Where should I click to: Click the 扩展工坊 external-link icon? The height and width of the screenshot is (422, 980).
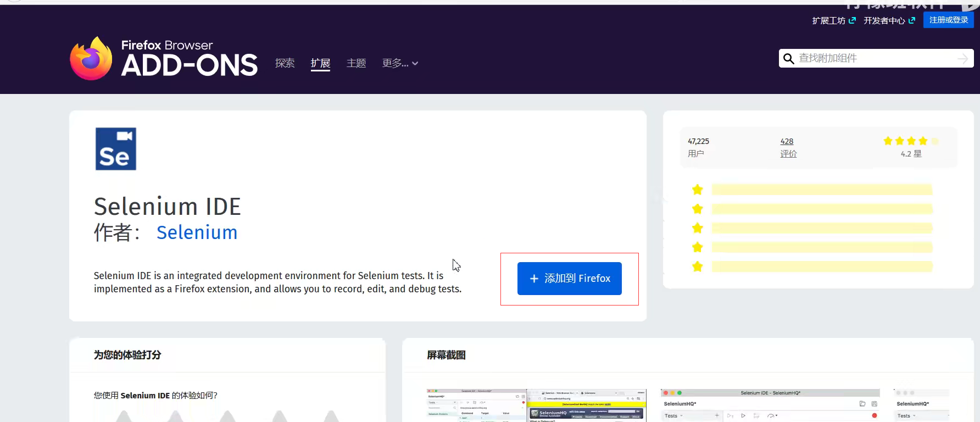(852, 20)
